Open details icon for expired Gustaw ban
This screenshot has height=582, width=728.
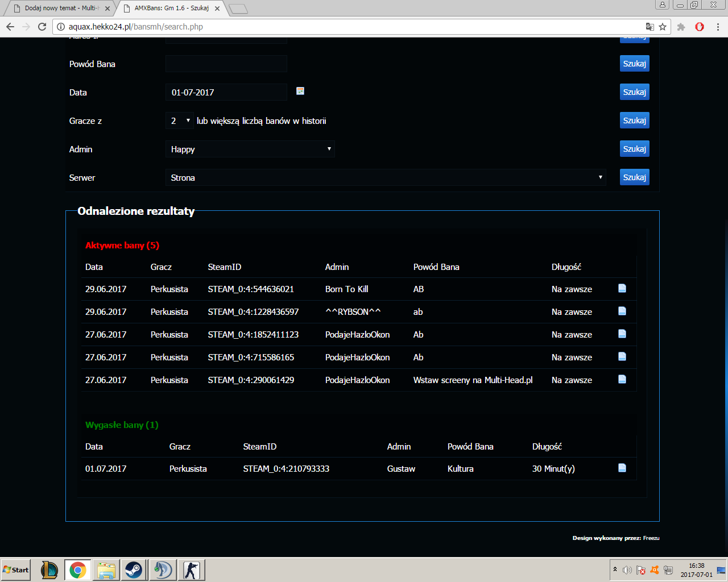pos(622,468)
